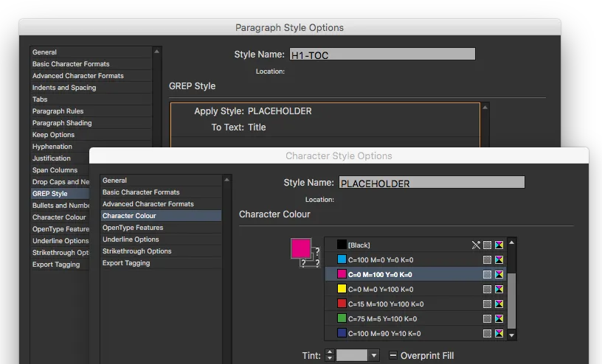Image resolution: width=602 pixels, height=364 pixels.
Task: Click the CMYK mode icon for C=100 M=90 Y=10 K=0
Action: click(x=499, y=333)
